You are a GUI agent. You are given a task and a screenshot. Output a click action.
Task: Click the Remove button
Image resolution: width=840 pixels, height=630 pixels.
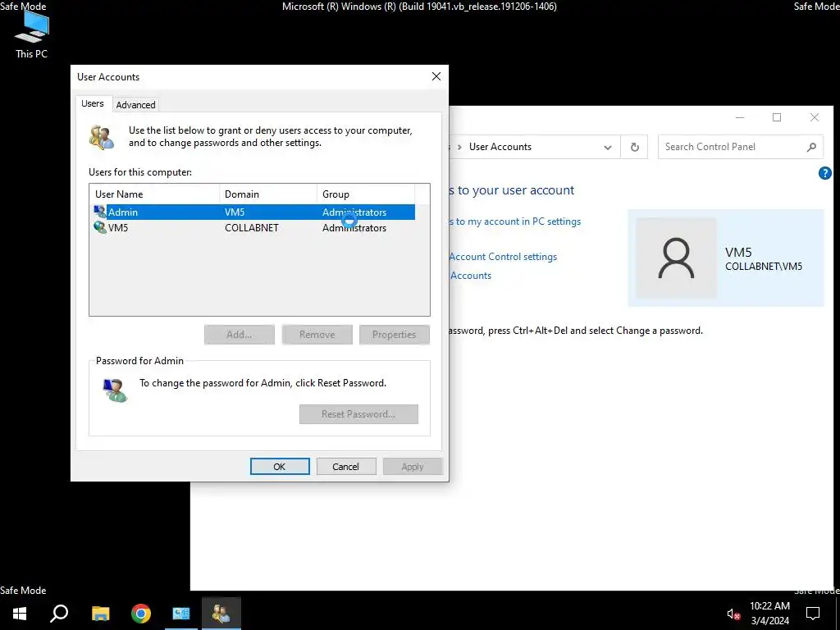point(317,335)
